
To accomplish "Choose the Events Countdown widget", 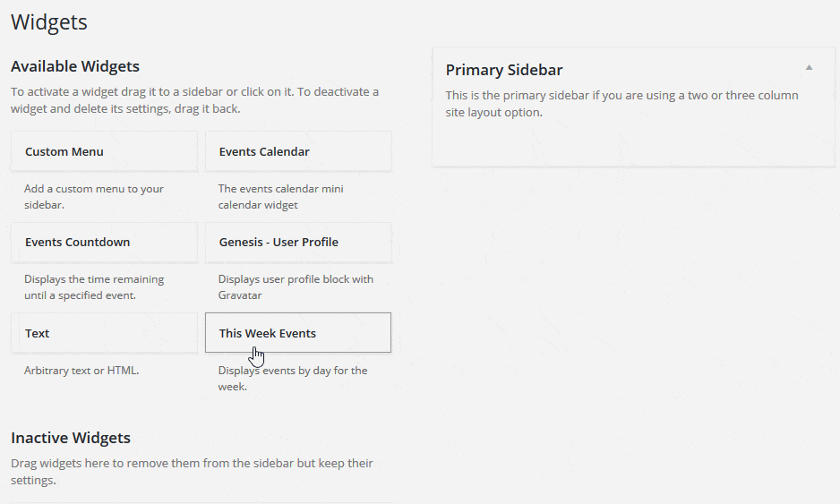I will 105,242.
